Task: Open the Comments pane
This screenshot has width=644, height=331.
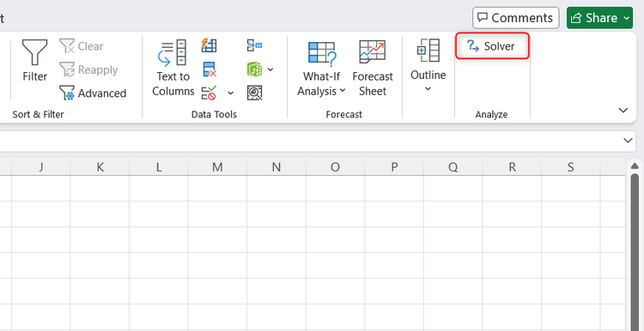Action: click(516, 18)
